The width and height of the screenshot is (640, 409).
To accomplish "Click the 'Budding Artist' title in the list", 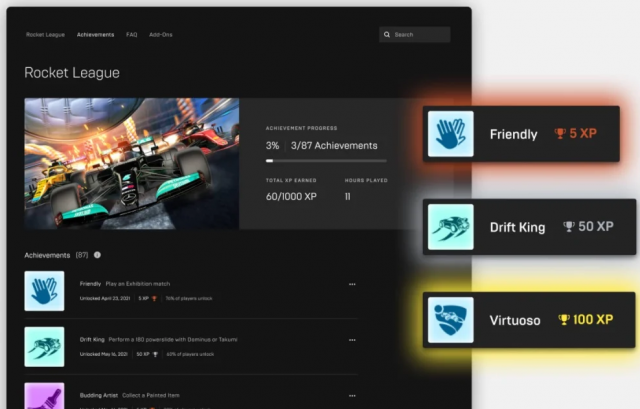I will point(99,395).
